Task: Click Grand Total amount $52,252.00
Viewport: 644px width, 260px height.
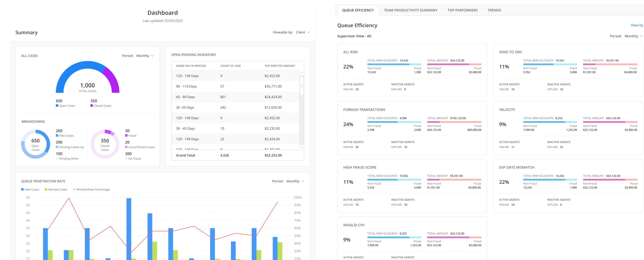Action: click(273, 155)
